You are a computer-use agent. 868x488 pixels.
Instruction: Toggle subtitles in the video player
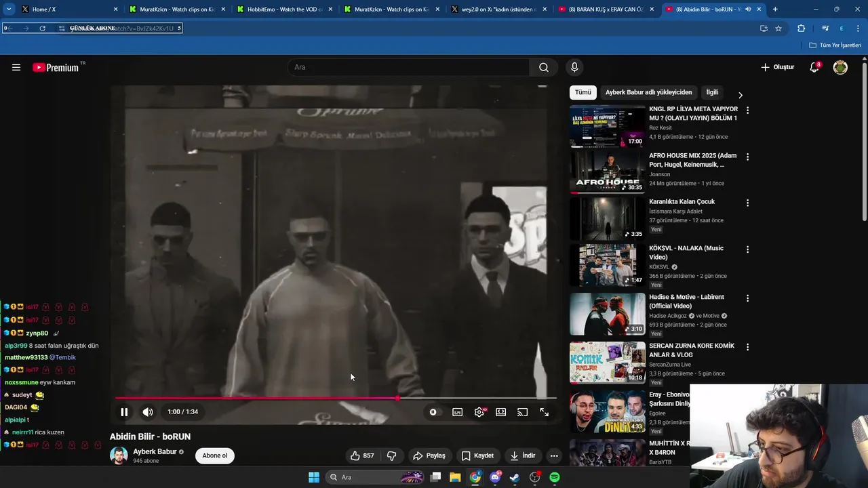(458, 412)
